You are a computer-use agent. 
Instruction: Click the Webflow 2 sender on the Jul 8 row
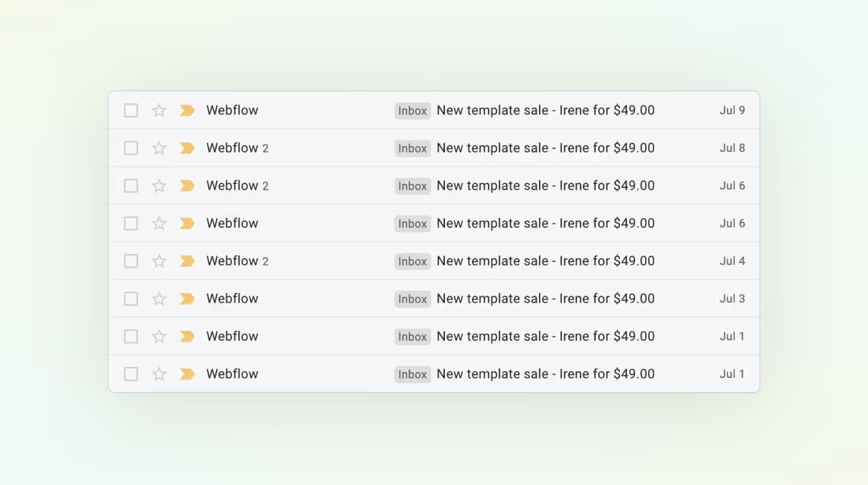coord(238,148)
